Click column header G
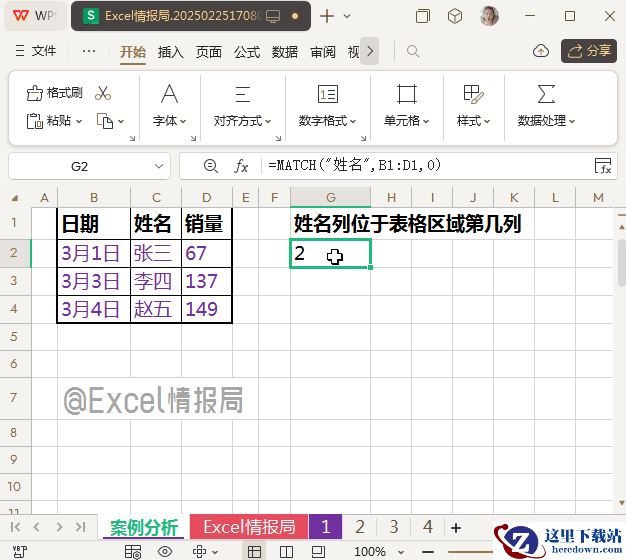The height and width of the screenshot is (560, 626). (x=331, y=198)
